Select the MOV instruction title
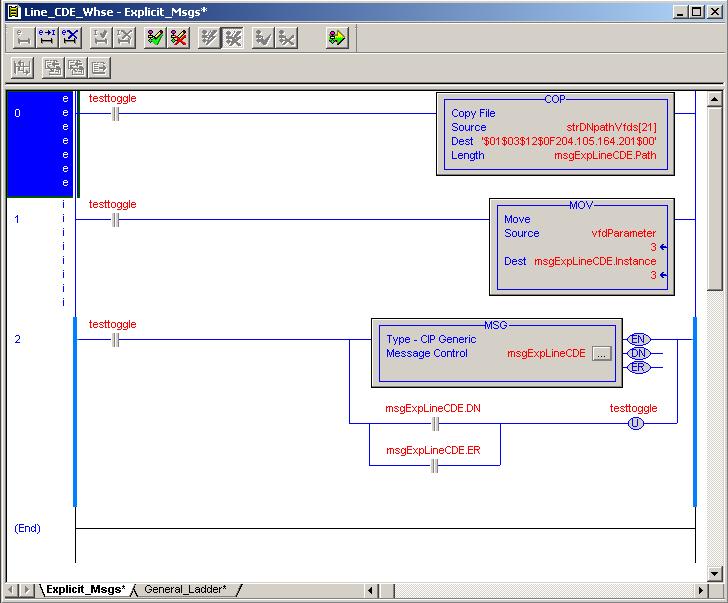728x603 pixels. coord(581,205)
